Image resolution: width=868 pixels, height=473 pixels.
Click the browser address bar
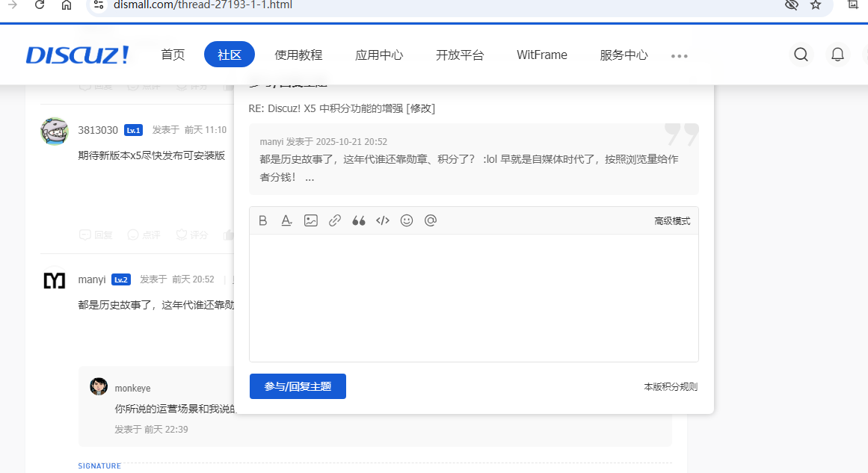pos(299,7)
